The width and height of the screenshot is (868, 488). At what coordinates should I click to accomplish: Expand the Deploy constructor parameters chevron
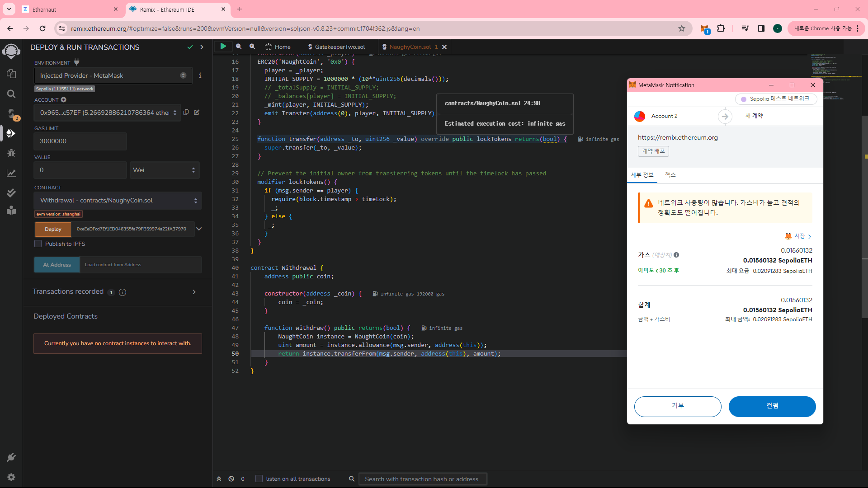click(199, 229)
